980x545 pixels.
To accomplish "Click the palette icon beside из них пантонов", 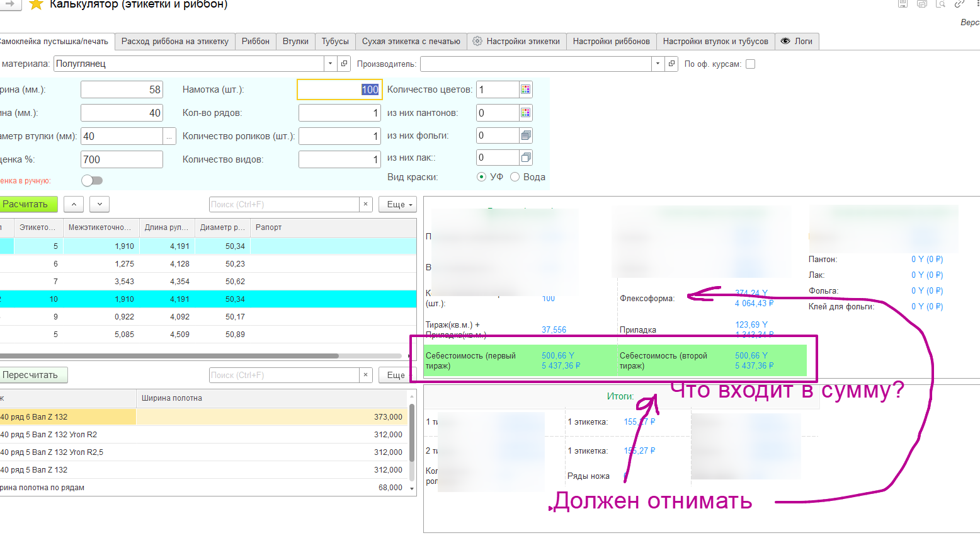I will pos(526,113).
